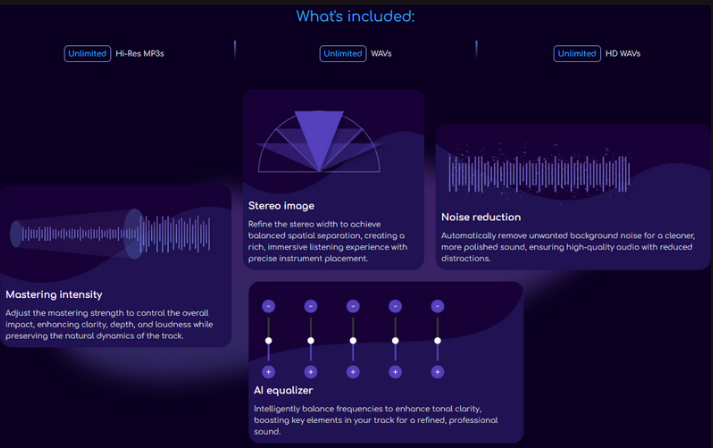Hit minus button on fourth equalizer band
Screen dimensions: 713x448
coord(395,306)
